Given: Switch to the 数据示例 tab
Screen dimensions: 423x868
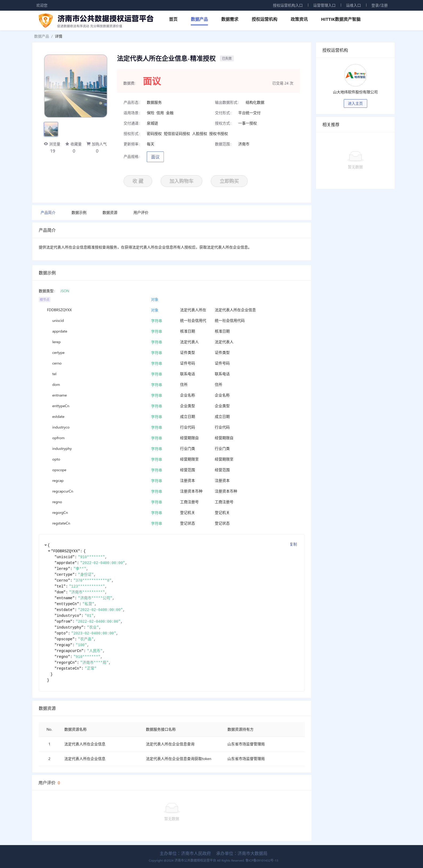Looking at the screenshot, I should (x=79, y=213).
